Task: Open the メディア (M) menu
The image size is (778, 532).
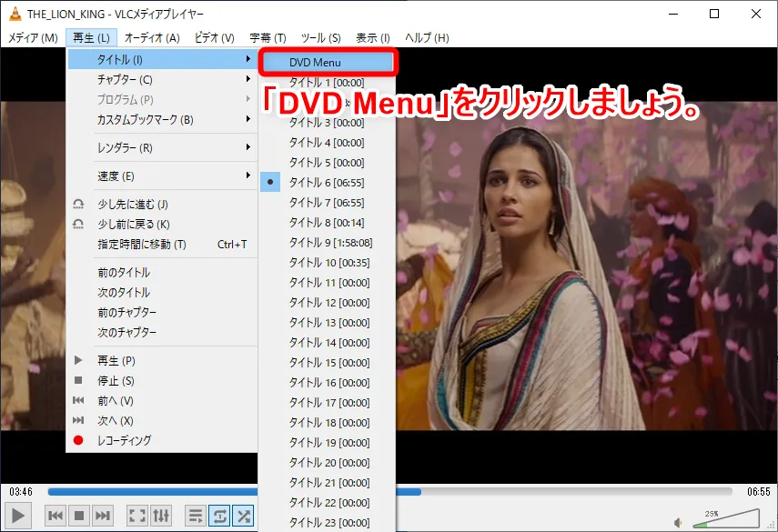Action: tap(33, 37)
